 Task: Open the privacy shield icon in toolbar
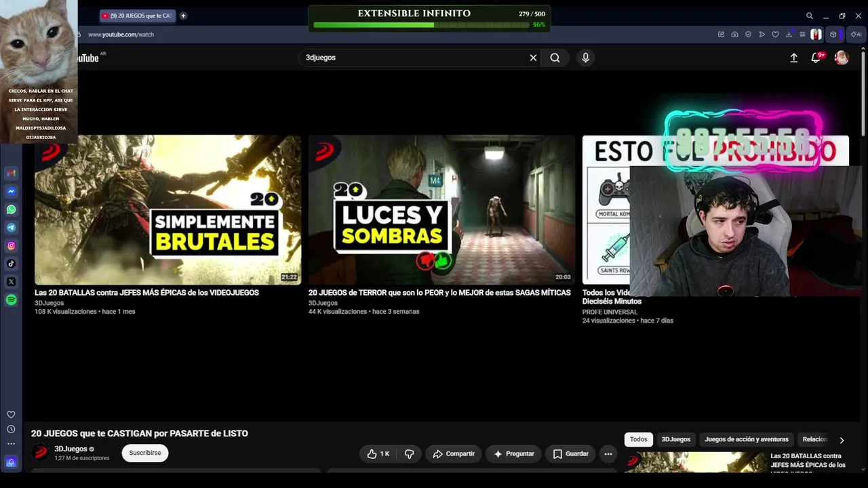pos(748,35)
